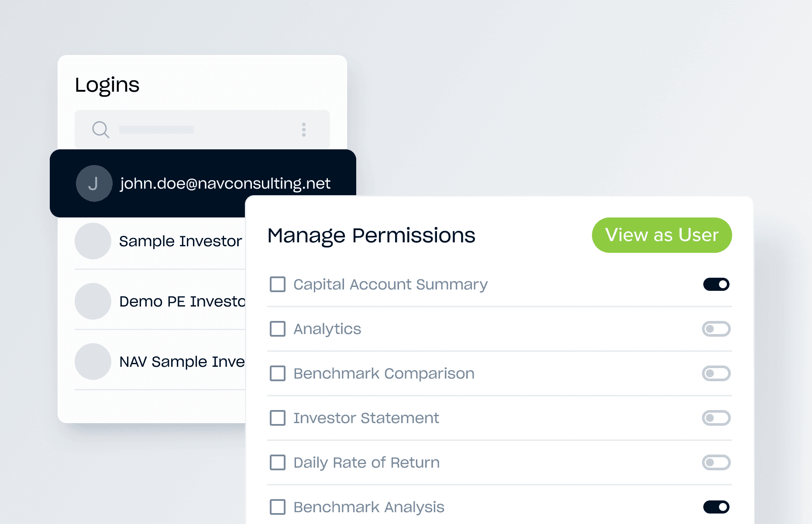Screen dimensions: 812x524
Task: Switch on Daily Rate of Return toggle
Action: click(x=716, y=462)
